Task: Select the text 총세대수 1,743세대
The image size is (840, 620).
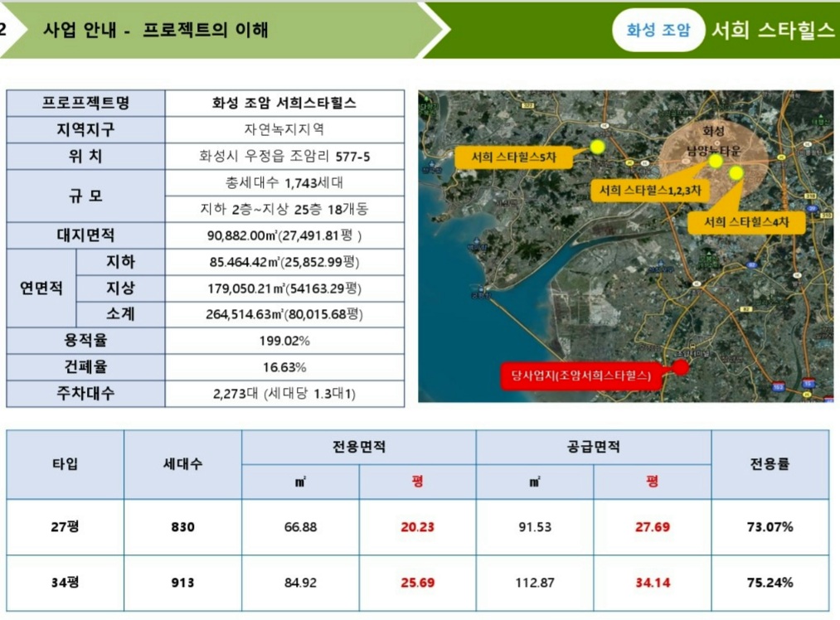Action: (284, 183)
